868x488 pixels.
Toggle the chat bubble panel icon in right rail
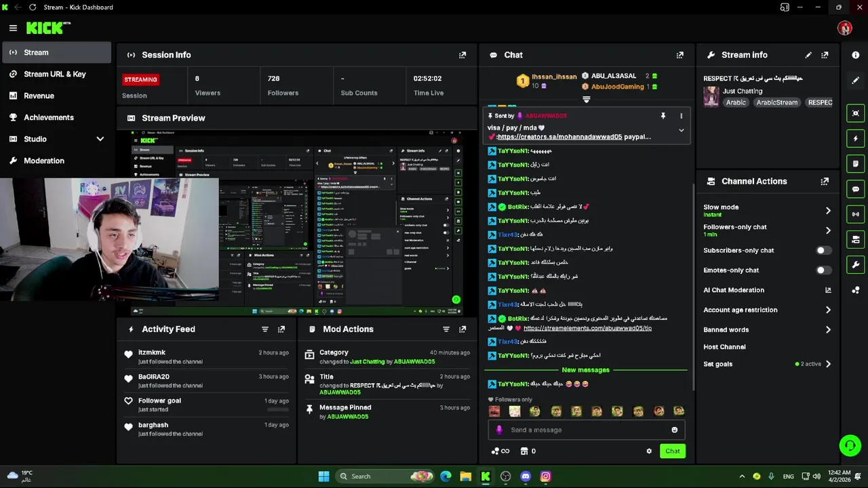coord(856,189)
